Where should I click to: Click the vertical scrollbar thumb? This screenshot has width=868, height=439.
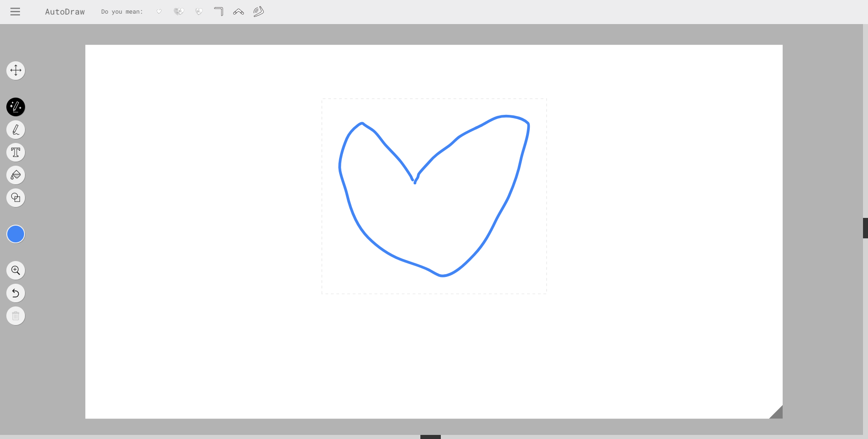point(865,228)
